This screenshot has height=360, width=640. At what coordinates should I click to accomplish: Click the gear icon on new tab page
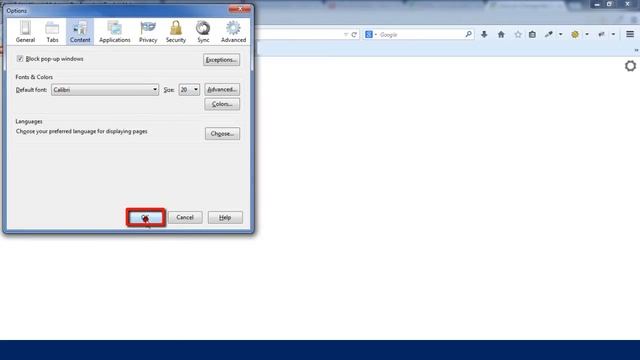click(630, 66)
